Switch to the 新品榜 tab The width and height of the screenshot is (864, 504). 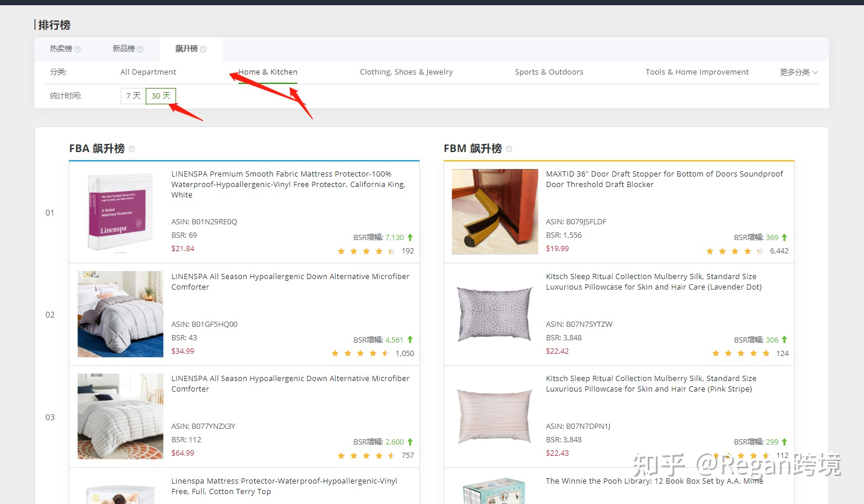124,49
